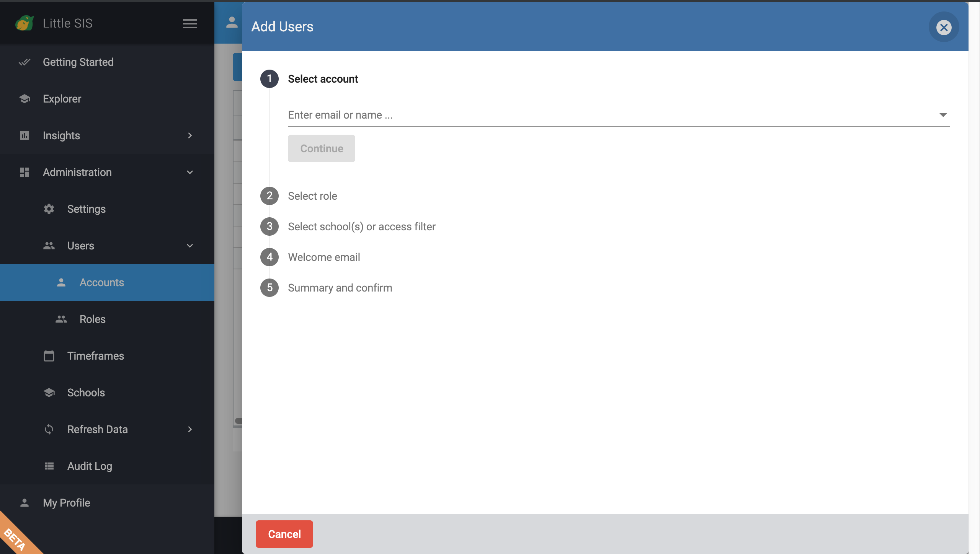Open the account email dropdown arrow
Screen dimensions: 980x554
(x=943, y=115)
